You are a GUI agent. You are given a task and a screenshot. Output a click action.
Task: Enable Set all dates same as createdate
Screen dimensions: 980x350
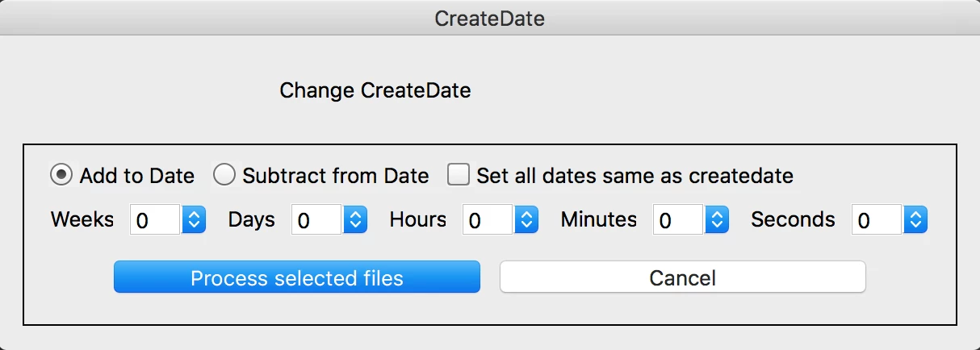tap(459, 175)
